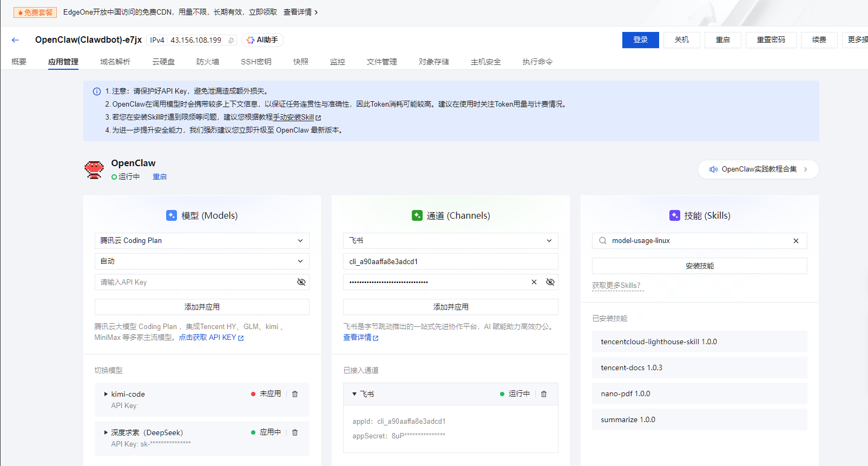Clear the model-usage-linux skill search
This screenshot has height=466, width=868.
tap(796, 241)
